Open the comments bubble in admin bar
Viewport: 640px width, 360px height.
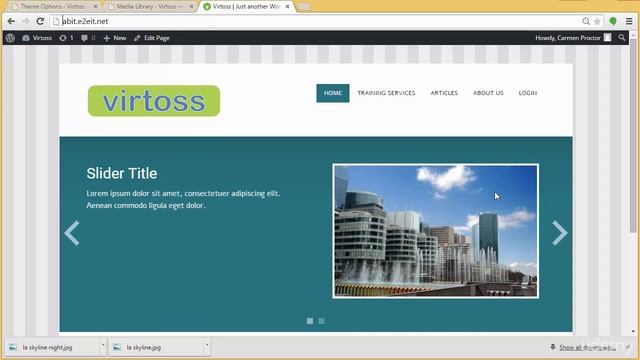(x=88, y=38)
